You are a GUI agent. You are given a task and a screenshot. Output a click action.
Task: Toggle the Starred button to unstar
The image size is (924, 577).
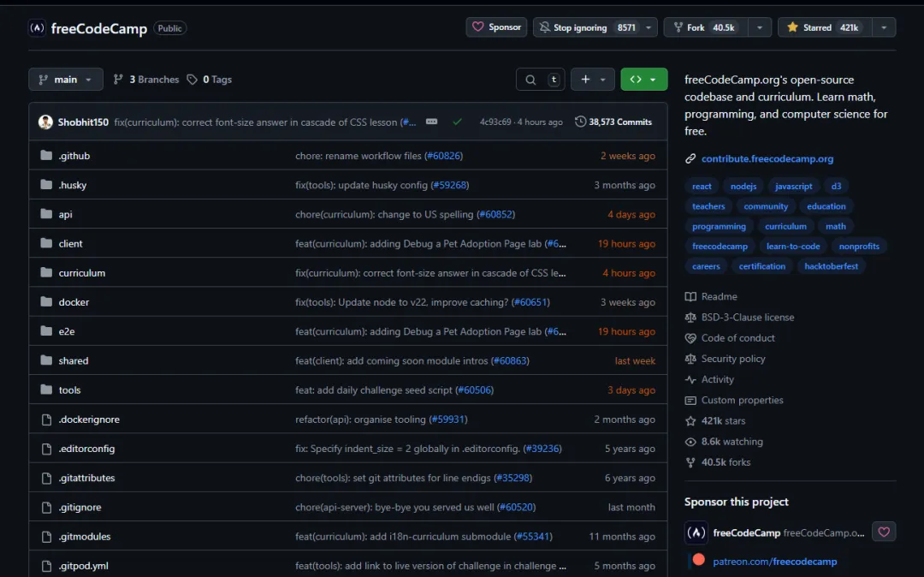pos(825,27)
